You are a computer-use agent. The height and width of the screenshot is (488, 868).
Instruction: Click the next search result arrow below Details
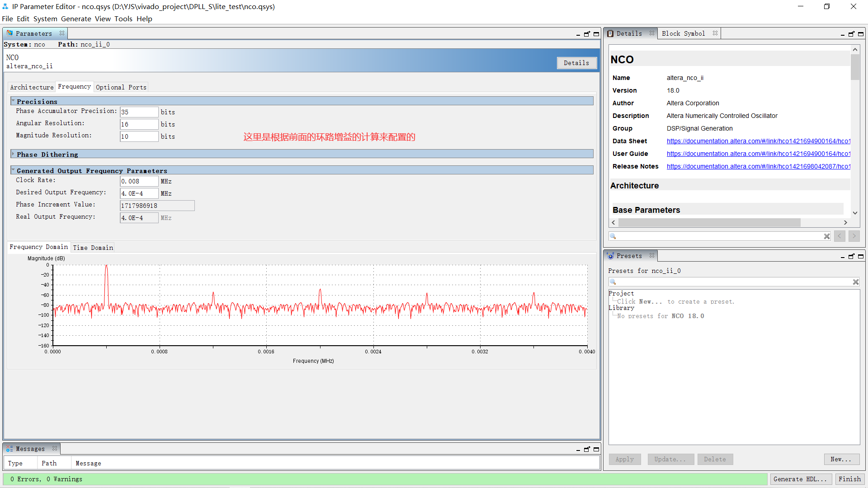click(x=854, y=236)
